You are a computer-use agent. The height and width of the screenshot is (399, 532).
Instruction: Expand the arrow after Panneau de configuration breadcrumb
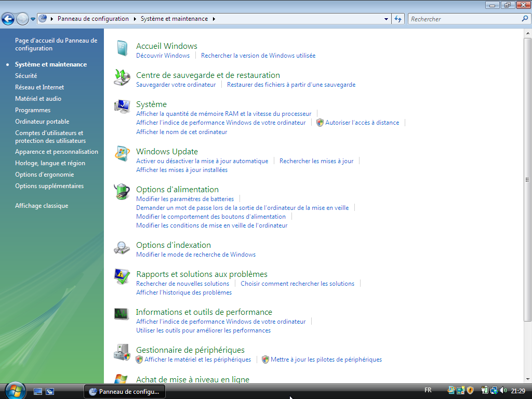click(x=135, y=19)
